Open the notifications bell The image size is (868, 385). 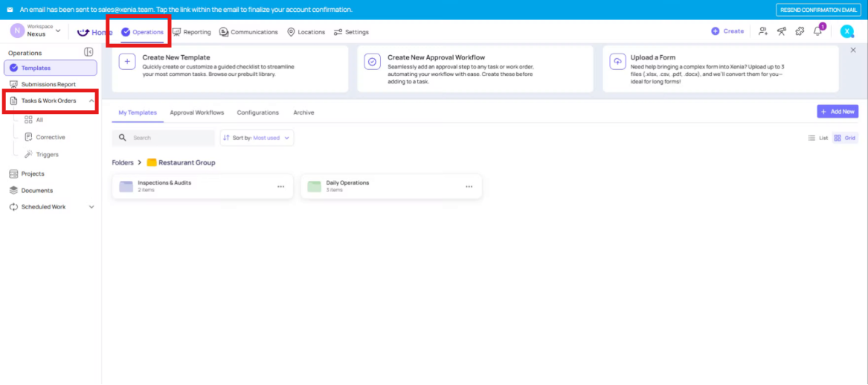pos(818,31)
